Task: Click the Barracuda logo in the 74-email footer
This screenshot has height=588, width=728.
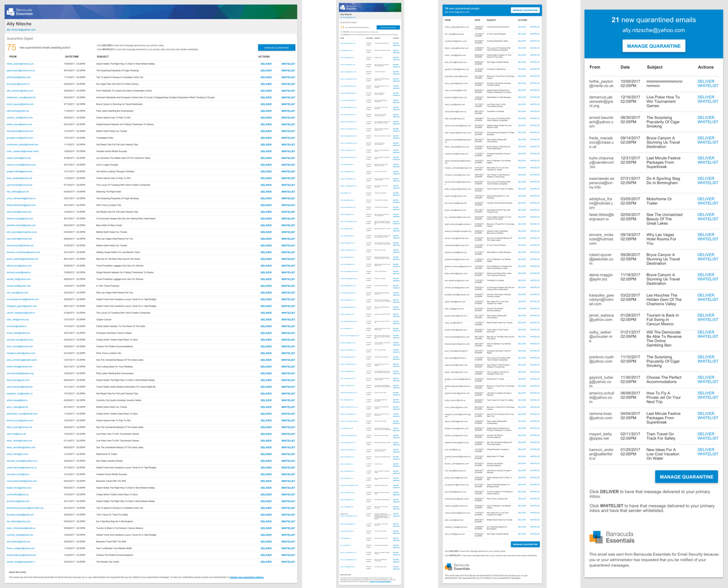Action: [449, 566]
